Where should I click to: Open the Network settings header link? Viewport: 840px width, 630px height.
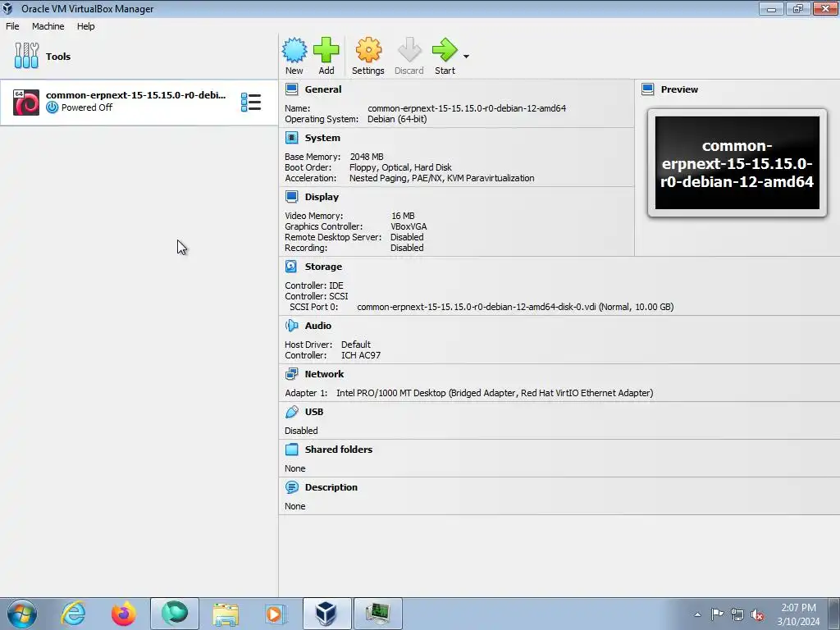click(324, 374)
